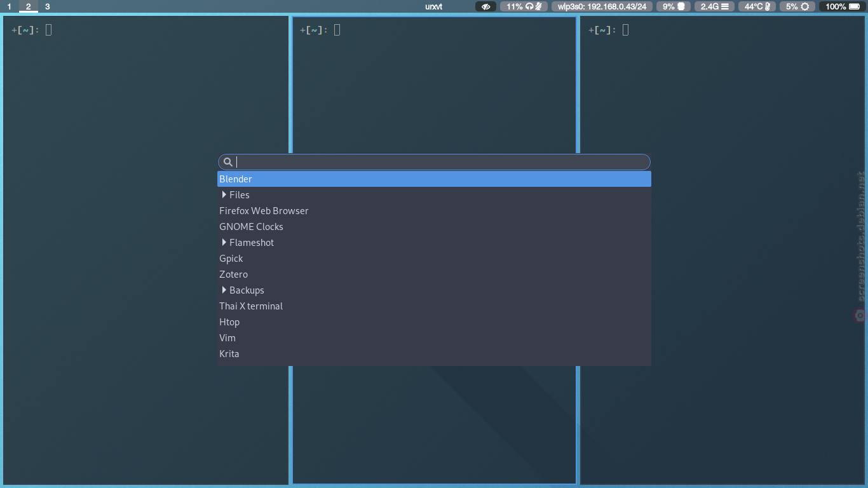Viewport: 868px width, 488px height.
Task: Expand the Files entry arrow
Action: pos(224,194)
